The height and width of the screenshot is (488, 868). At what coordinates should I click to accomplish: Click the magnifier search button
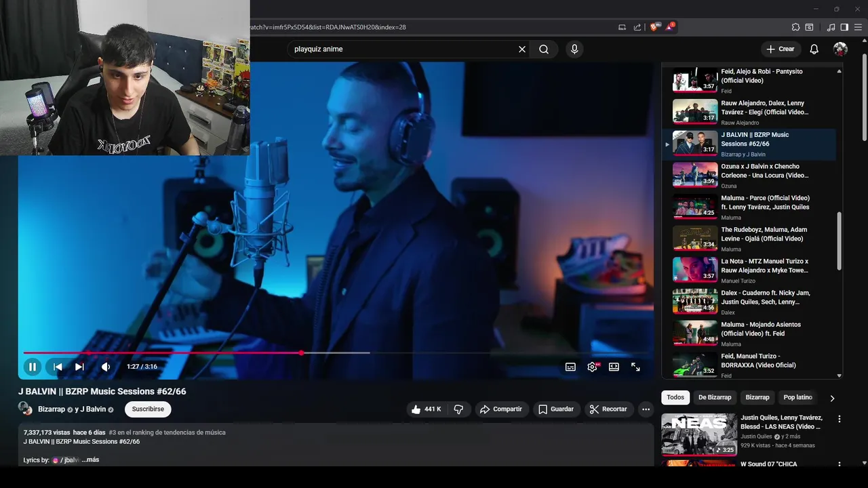[x=544, y=49]
